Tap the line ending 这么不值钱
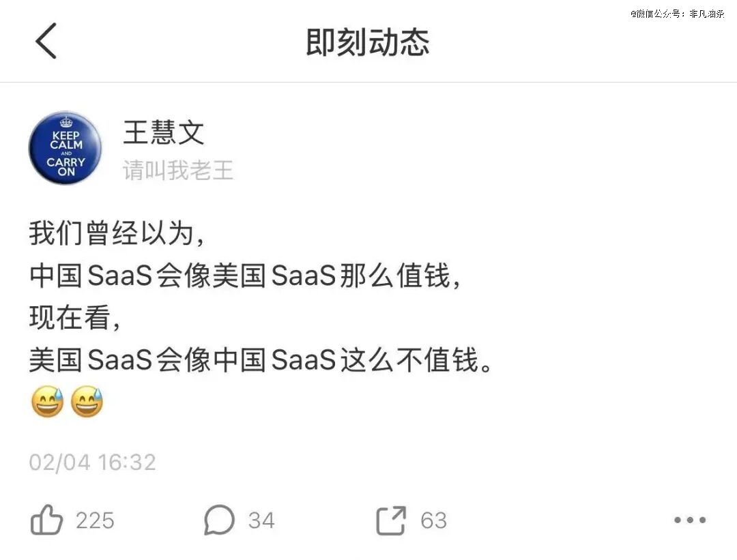The image size is (737, 560). 261,360
